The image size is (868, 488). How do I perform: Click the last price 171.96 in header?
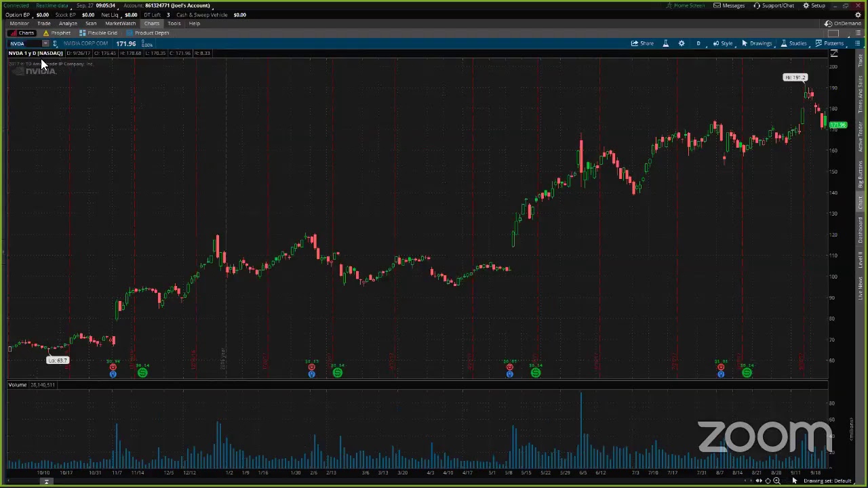click(x=126, y=43)
